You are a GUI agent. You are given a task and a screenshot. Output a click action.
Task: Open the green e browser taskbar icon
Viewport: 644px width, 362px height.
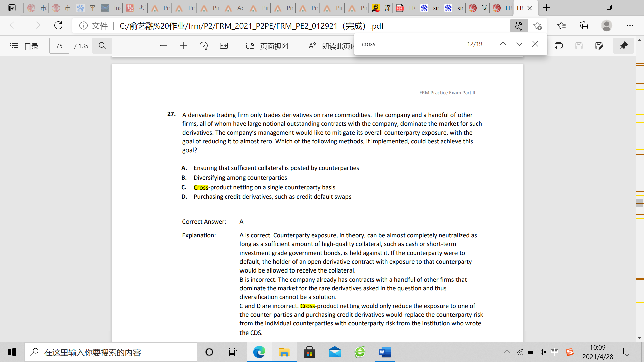tap(360, 352)
